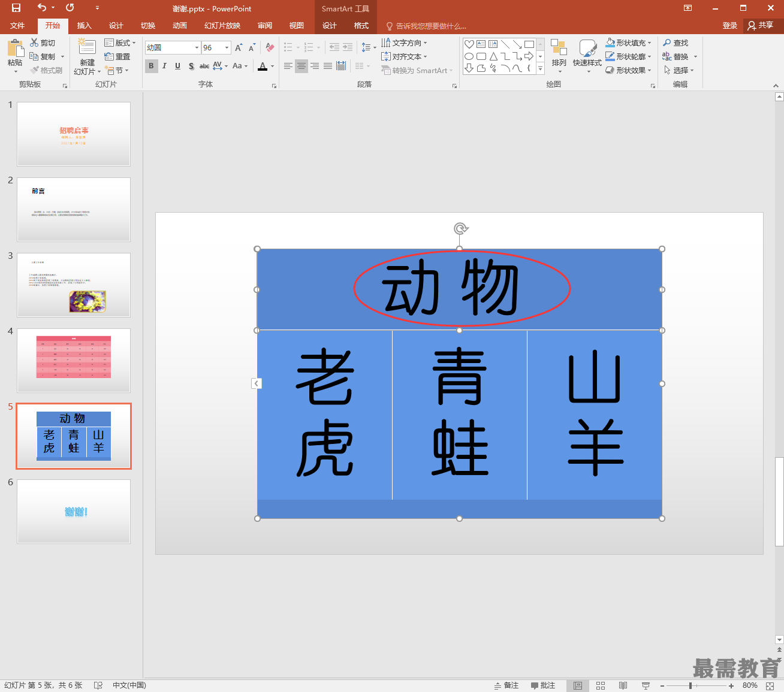Open the Shape Fill (形状填充) dropdown
The width and height of the screenshot is (784, 692).
(x=628, y=43)
